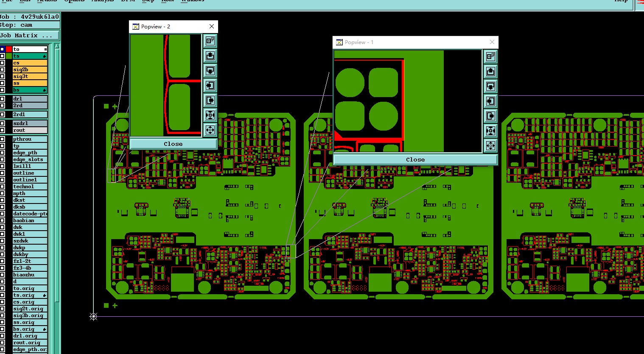The height and width of the screenshot is (354, 644).
Task: Select the bs layer name
Action: [30, 90]
